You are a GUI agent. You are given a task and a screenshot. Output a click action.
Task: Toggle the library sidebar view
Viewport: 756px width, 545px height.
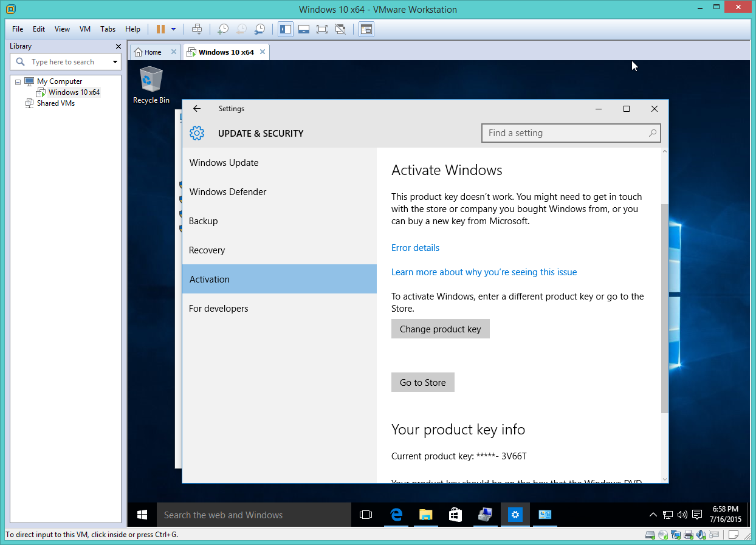point(286,29)
